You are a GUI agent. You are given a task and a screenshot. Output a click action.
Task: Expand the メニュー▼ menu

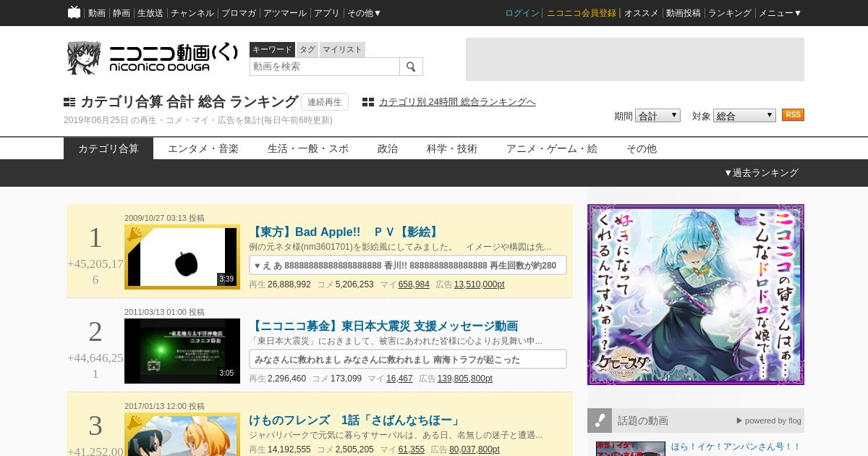click(x=780, y=13)
